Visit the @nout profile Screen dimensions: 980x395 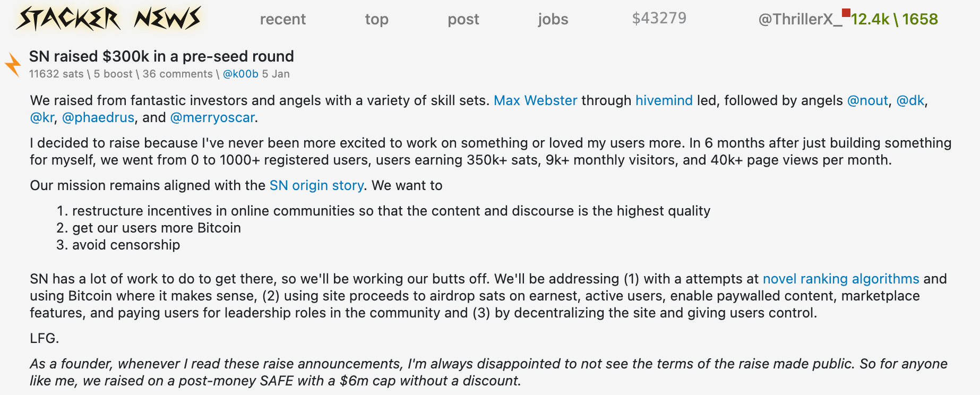coord(867,100)
